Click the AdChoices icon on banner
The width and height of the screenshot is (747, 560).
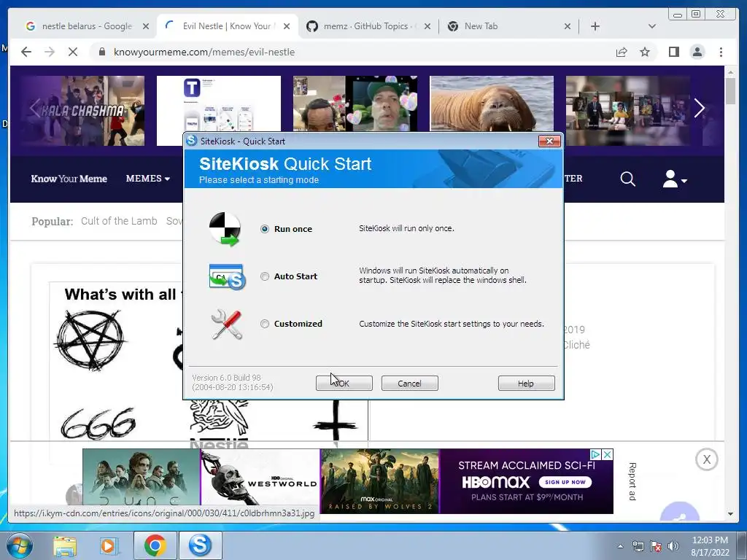(x=595, y=454)
